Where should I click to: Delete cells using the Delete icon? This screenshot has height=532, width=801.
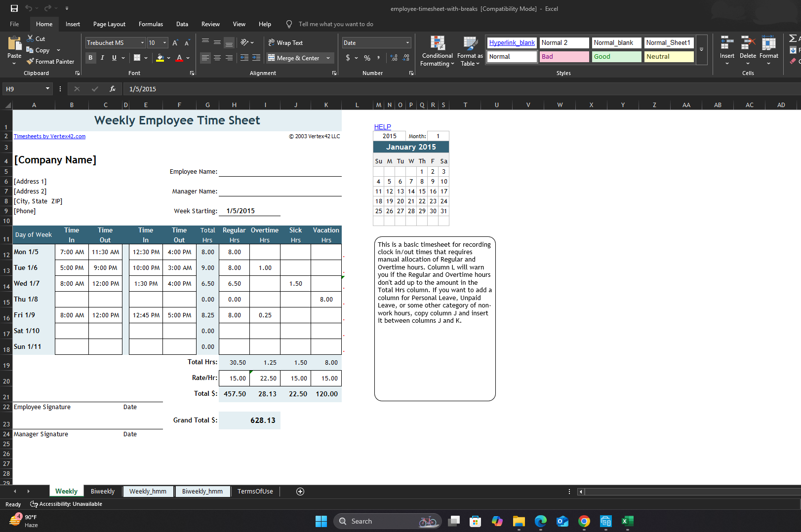pos(748,48)
